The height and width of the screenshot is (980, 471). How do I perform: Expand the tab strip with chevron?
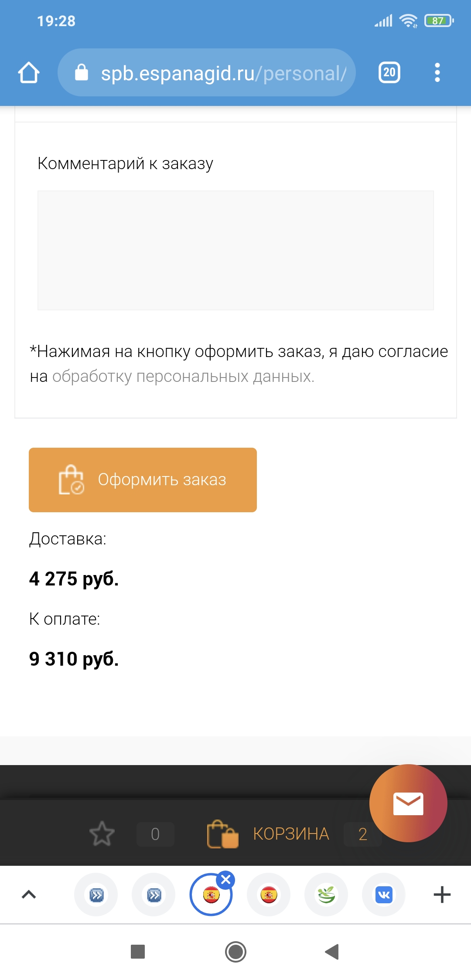[29, 895]
